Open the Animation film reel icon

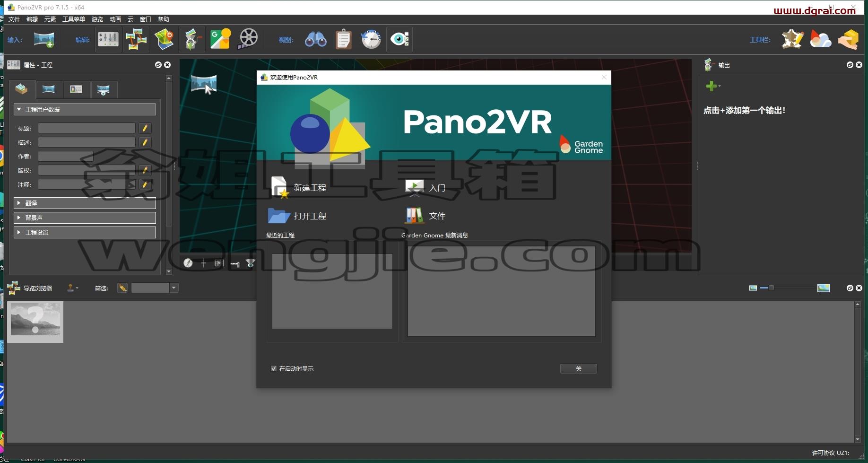[x=248, y=39]
